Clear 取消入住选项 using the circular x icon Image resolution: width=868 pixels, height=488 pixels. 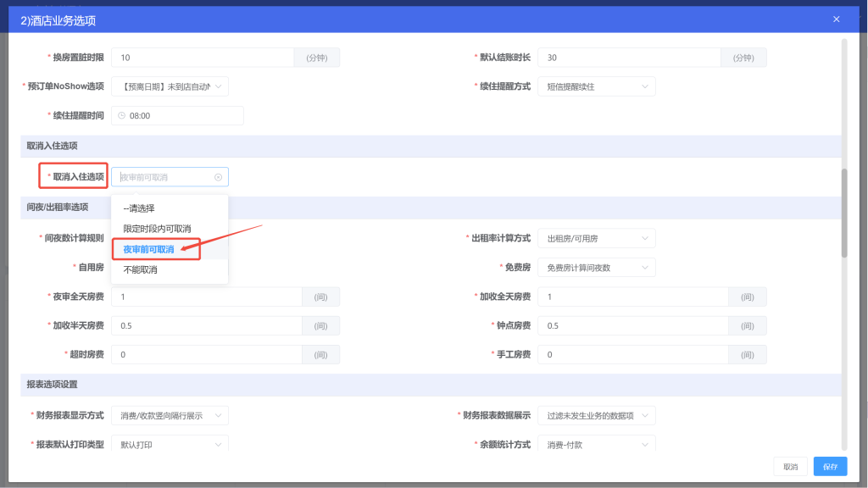click(218, 176)
